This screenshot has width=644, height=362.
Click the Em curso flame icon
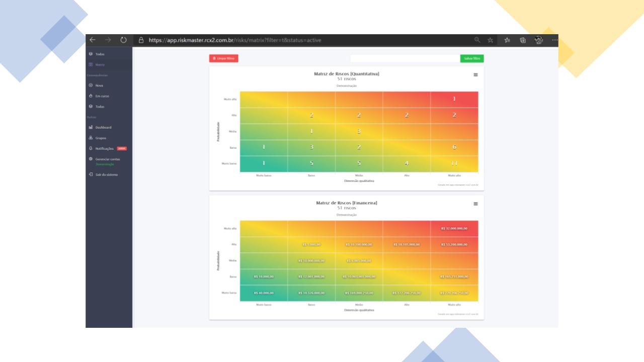click(91, 96)
